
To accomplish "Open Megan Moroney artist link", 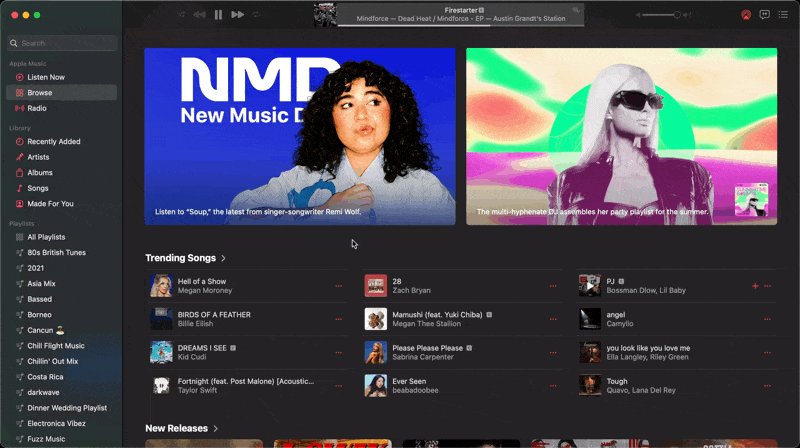I will pos(205,290).
